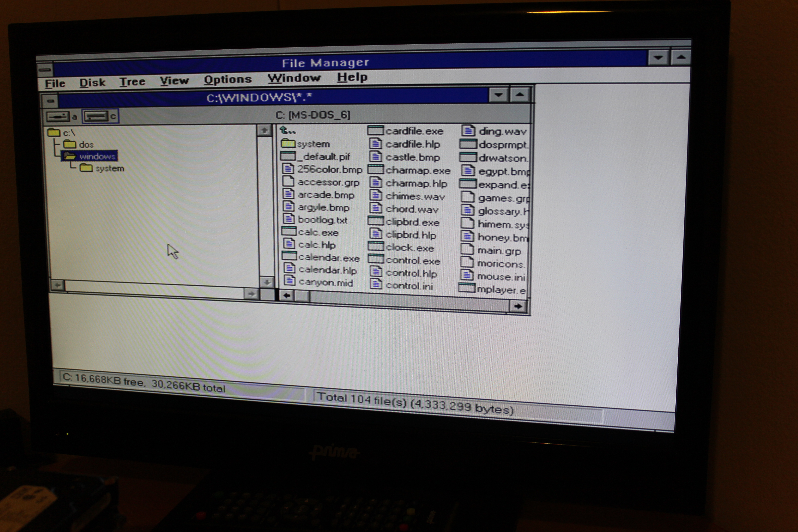Select calc.exe program icon
Image resolution: width=798 pixels, height=532 pixels.
(289, 232)
